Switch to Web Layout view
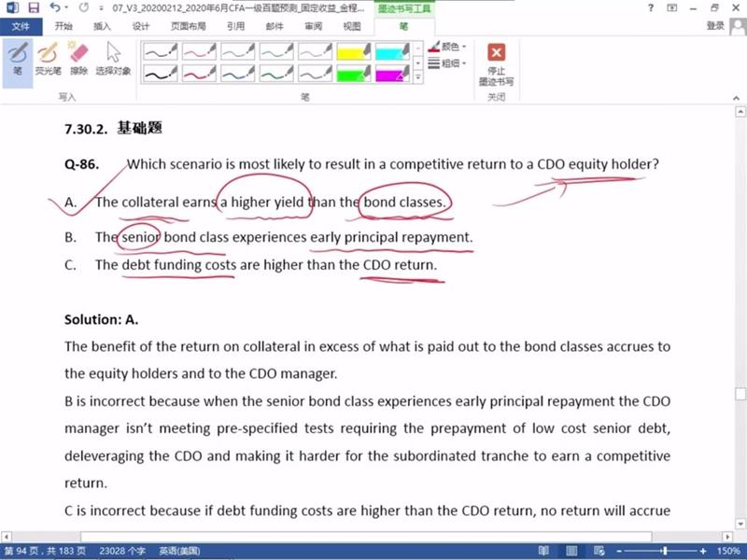The width and height of the screenshot is (747, 560). [599, 551]
